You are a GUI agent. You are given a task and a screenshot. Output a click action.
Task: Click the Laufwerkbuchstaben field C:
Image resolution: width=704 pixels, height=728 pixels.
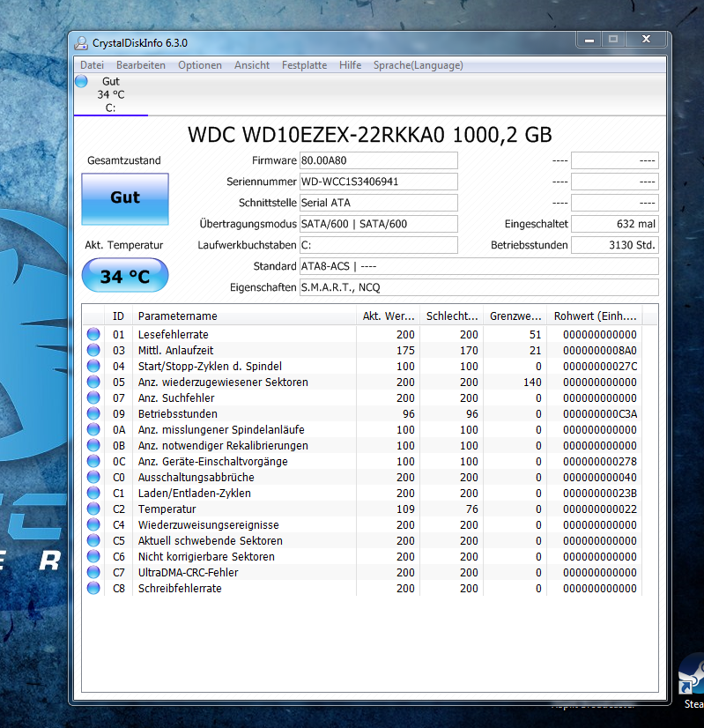379,245
